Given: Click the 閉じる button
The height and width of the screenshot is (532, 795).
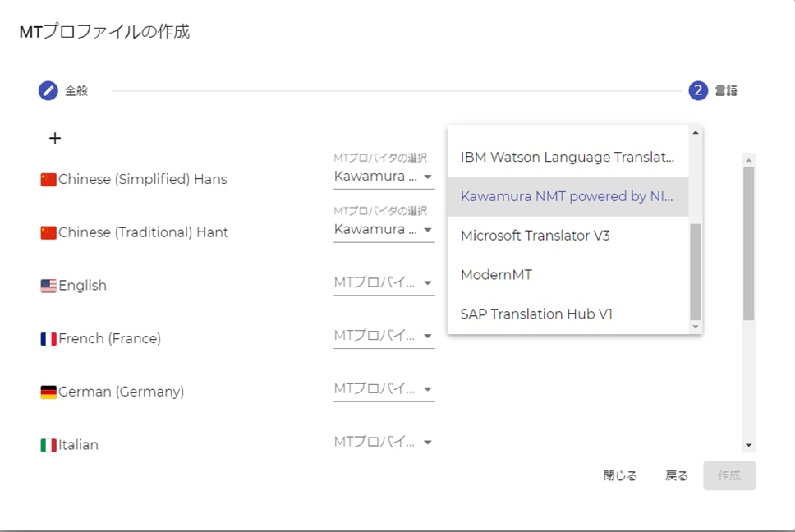Looking at the screenshot, I should pyautogui.click(x=620, y=476).
